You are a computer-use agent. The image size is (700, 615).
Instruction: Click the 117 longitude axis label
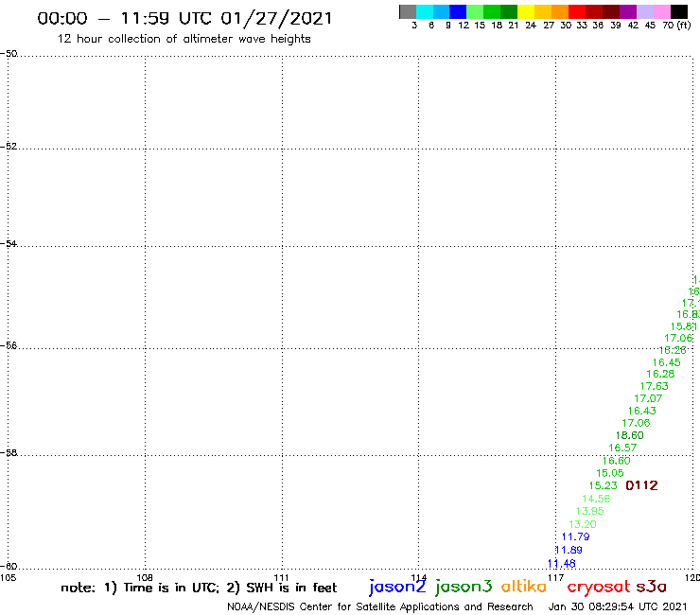pos(556,578)
